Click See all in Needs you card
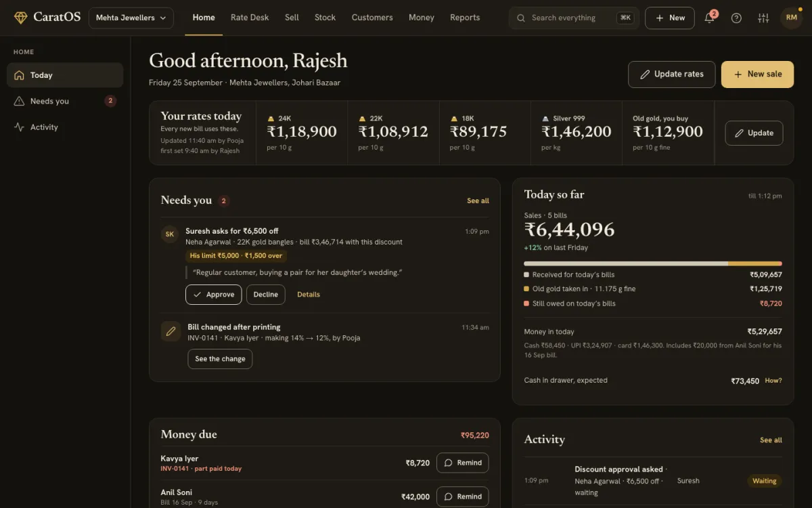The width and height of the screenshot is (812, 508). click(x=478, y=200)
